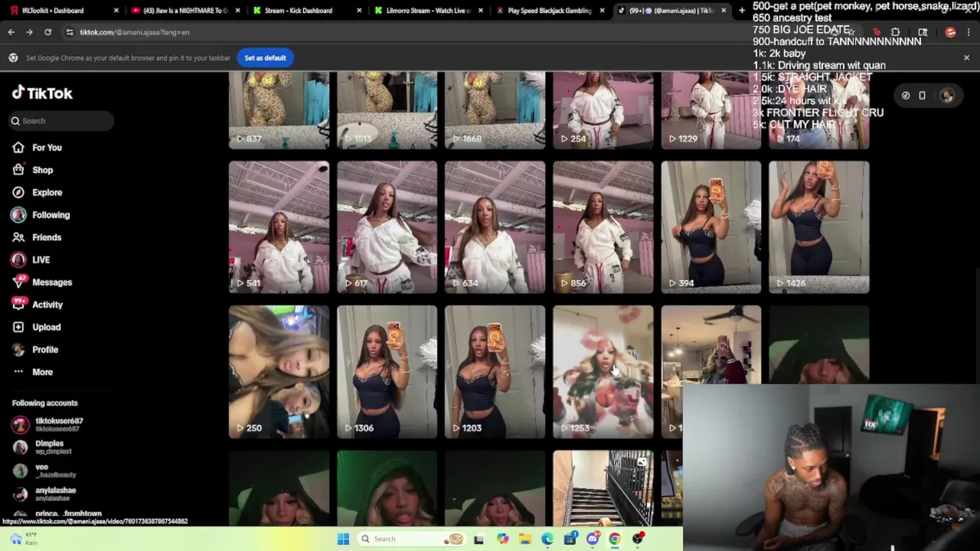
Task: Open the video with 394 views
Action: coord(710,227)
